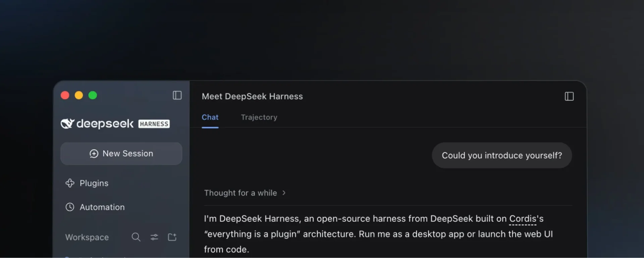Expand the 'Thought for a while' section
The width and height of the screenshot is (644, 258).
click(245, 193)
